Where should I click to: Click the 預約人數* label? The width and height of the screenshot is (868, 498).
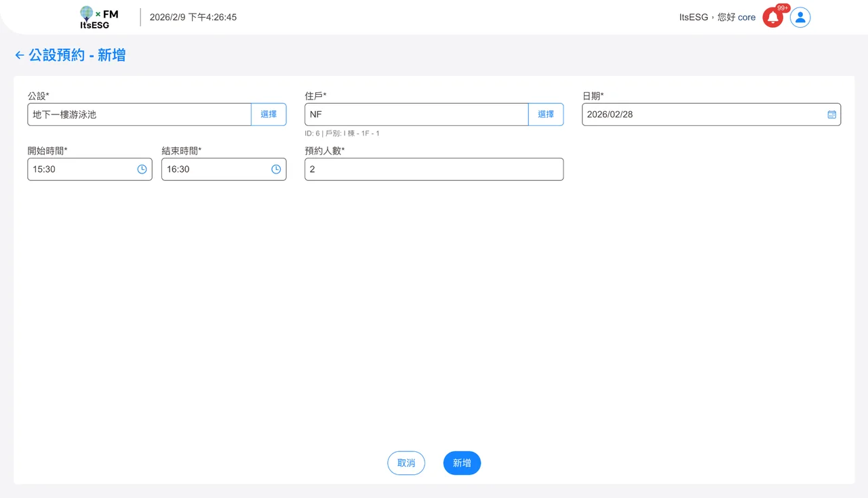[325, 151]
